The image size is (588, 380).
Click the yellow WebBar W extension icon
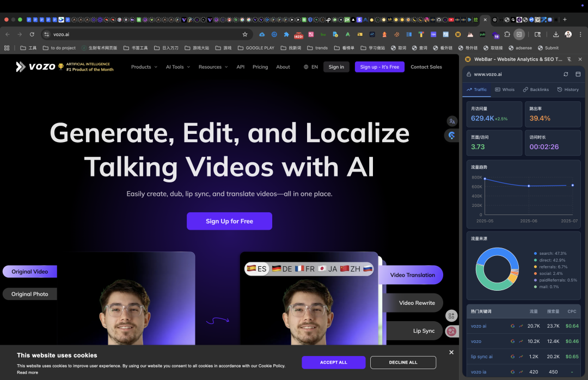458,34
